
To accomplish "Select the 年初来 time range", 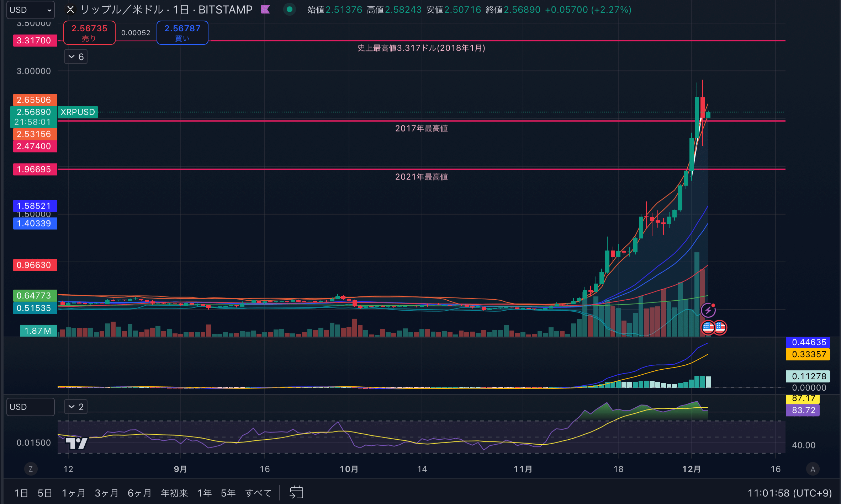I will (x=174, y=493).
